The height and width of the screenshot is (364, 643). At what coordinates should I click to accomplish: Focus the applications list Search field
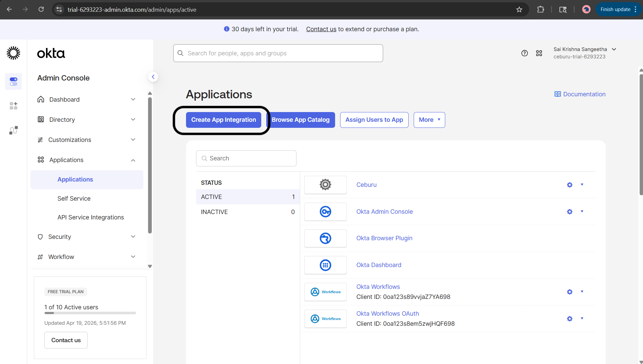(x=246, y=158)
